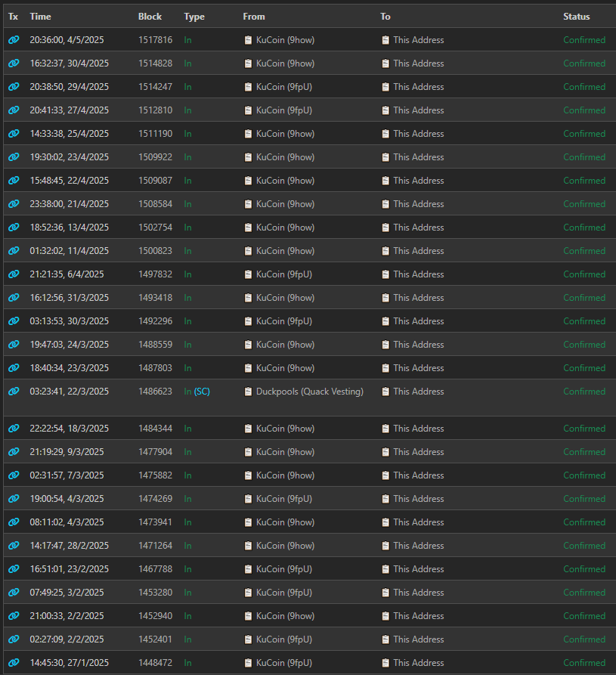Copy This Address icon in block 1517816 row
This screenshot has height=675, width=616.
click(x=385, y=40)
